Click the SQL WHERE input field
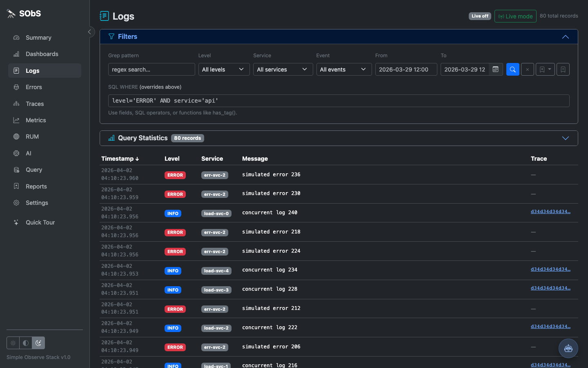 coord(339,101)
